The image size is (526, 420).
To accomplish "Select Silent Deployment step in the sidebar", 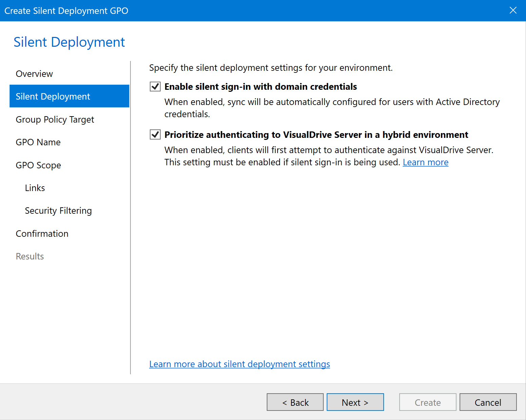I will tap(53, 97).
